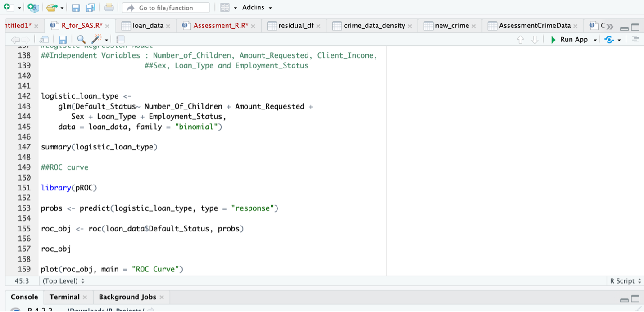Click the editor forward navigation arrow
Image resolution: width=644 pixels, height=312 pixels.
[x=27, y=40]
